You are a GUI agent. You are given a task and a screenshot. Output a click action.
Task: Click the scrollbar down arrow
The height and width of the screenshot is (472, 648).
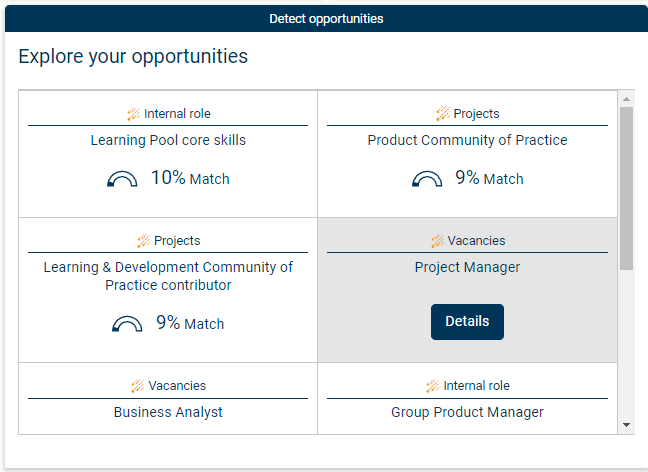[627, 425]
